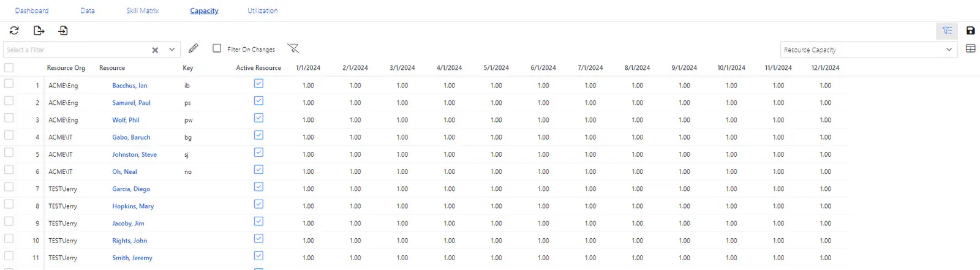
Task: Click the save disk icon
Action: (x=970, y=31)
